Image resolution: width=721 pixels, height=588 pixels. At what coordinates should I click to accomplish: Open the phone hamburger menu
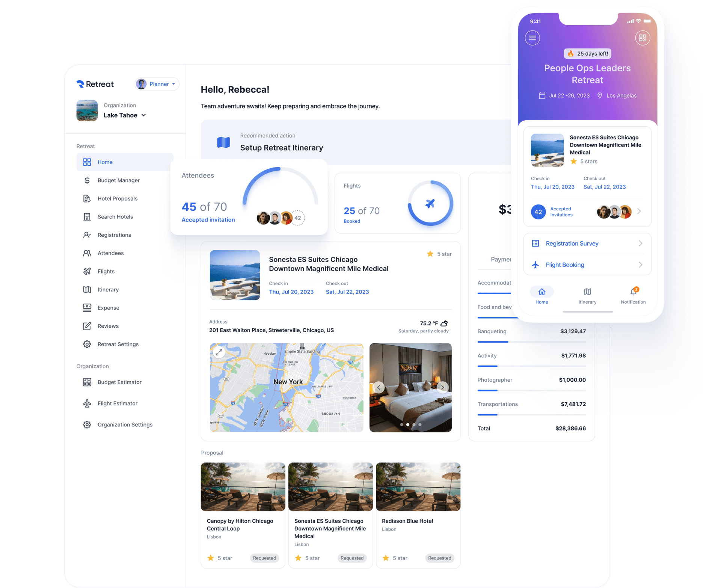tap(532, 38)
